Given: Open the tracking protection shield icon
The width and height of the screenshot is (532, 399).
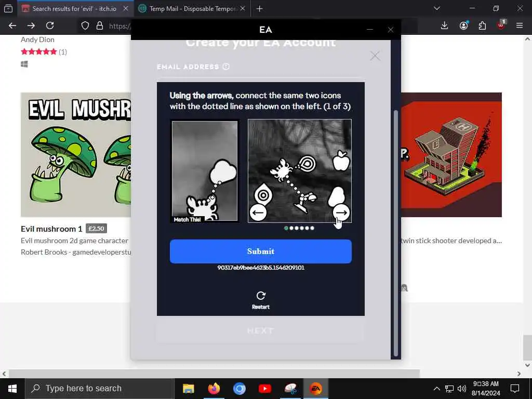Looking at the screenshot, I should point(85,25).
